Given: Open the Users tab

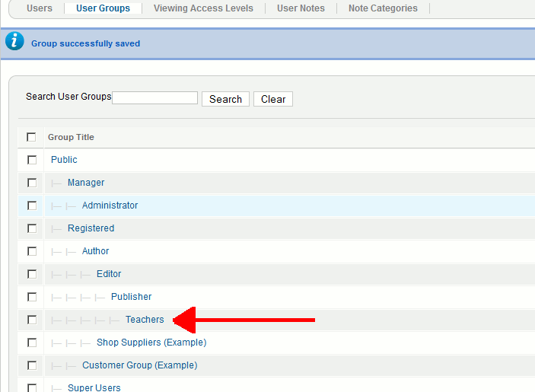Looking at the screenshot, I should [x=40, y=8].
